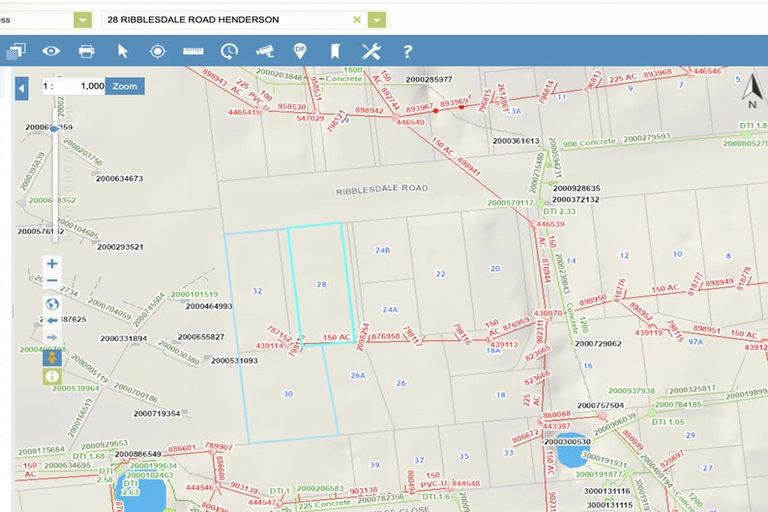The image size is (768, 512).
Task: Open help with the question mark icon
Action: click(407, 51)
